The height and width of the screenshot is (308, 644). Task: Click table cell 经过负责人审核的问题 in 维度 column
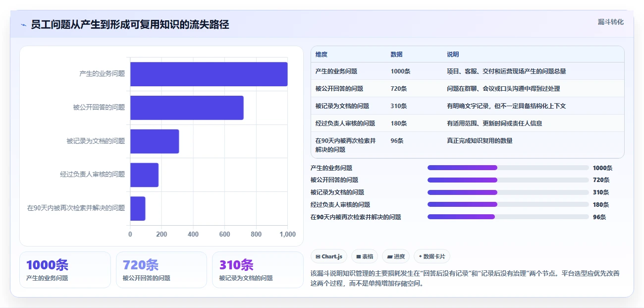(x=345, y=123)
